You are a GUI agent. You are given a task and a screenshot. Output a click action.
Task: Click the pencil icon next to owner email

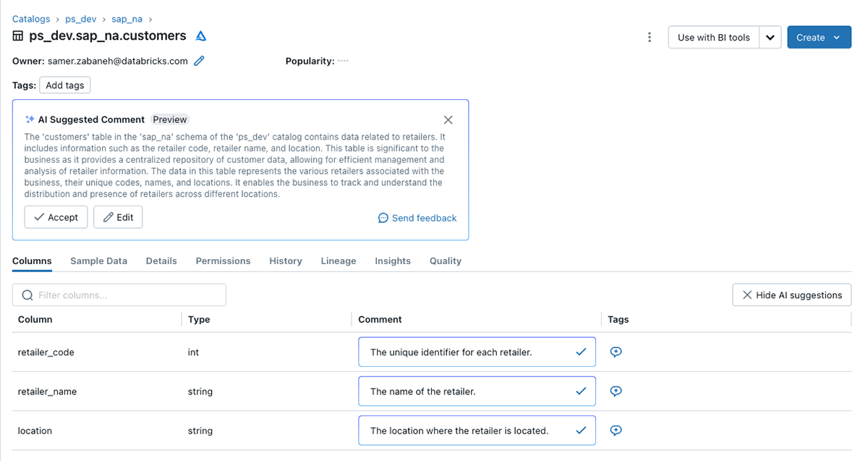(x=200, y=61)
